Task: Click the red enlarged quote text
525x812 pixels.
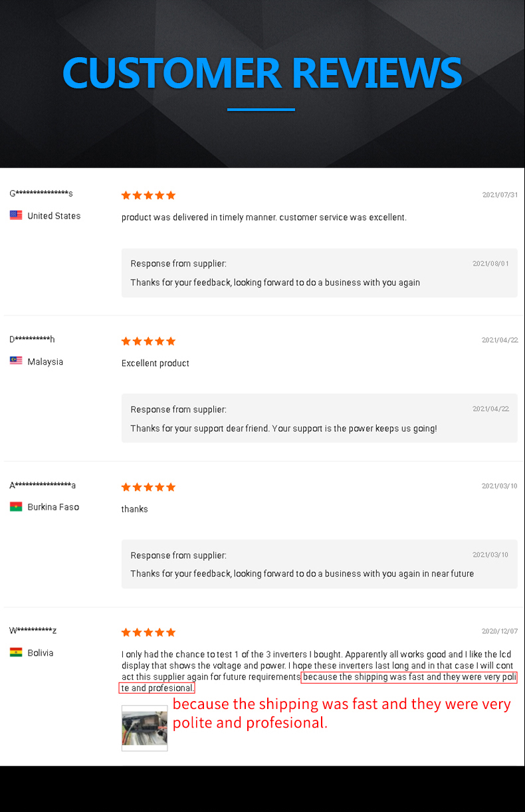Action: click(342, 713)
